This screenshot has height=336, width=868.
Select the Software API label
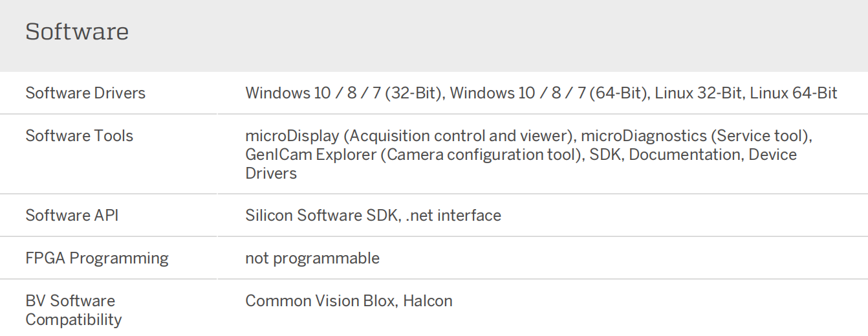pos(72,216)
